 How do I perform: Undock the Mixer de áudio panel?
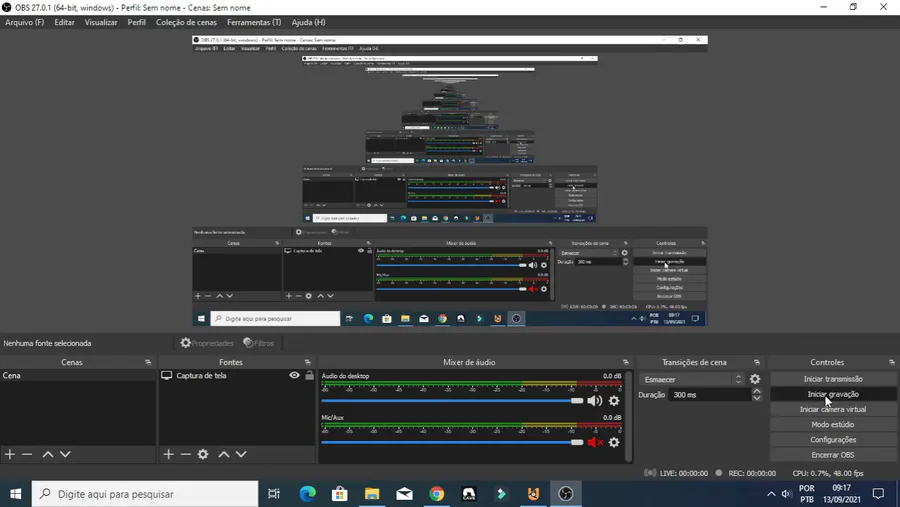(x=626, y=362)
